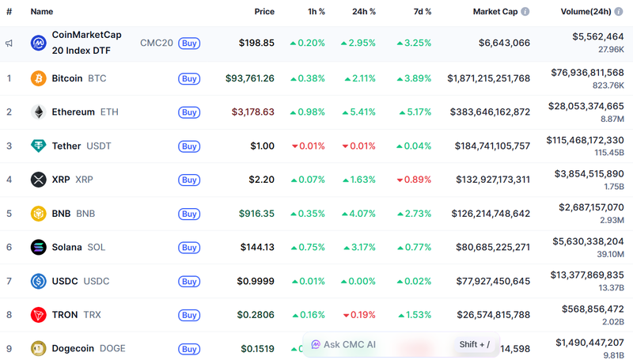Viewport: 633px width, 364px height.
Task: Click the Tether green logo icon
Action: [38, 146]
